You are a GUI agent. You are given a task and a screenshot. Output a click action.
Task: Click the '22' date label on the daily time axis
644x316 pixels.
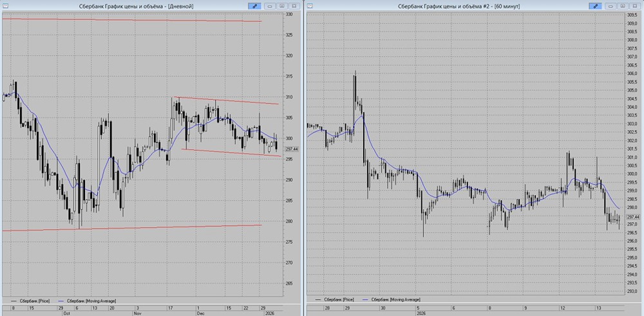click(245, 308)
